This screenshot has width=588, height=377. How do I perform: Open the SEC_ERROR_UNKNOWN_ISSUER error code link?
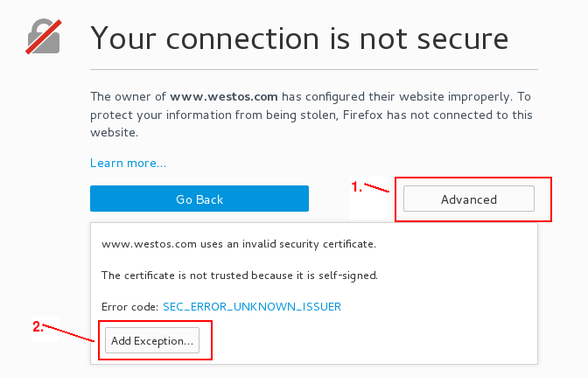point(252,307)
